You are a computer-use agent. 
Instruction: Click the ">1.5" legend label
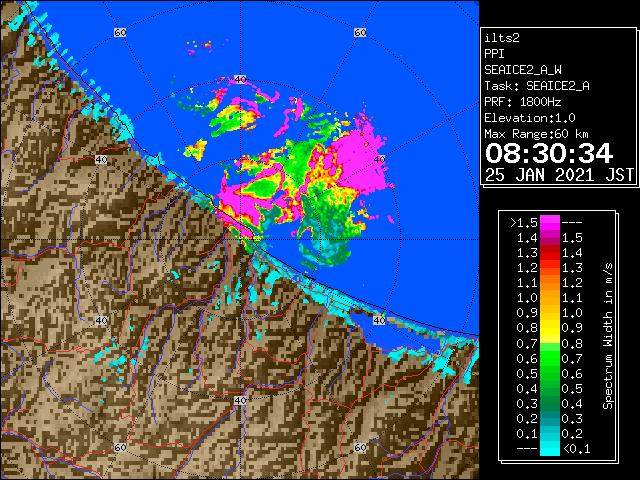tap(524, 223)
